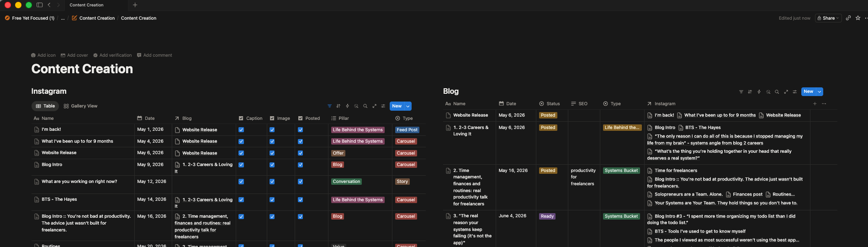Screen dimensions: 868x247
Task: Click Feed Post tag in I'm back! row
Action: click(407, 130)
